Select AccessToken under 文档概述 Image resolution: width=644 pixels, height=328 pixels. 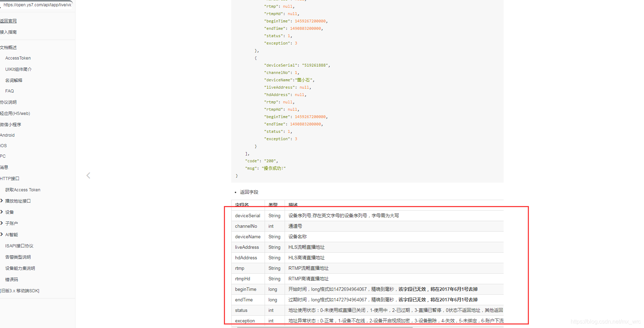click(x=18, y=58)
